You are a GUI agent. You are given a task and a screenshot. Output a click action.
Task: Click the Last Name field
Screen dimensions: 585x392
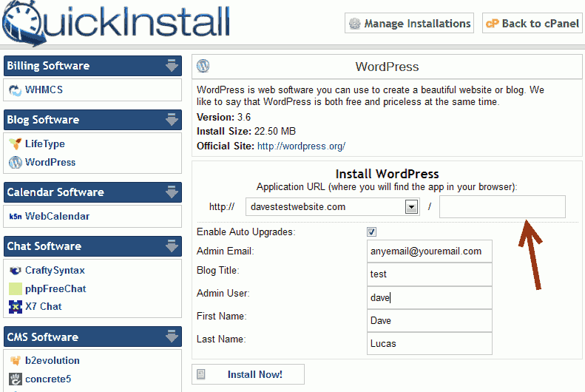430,343
